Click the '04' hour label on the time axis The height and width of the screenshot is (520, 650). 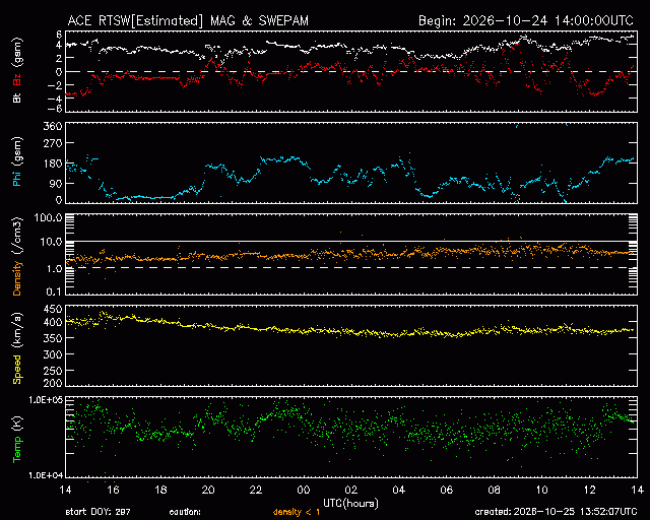point(399,490)
